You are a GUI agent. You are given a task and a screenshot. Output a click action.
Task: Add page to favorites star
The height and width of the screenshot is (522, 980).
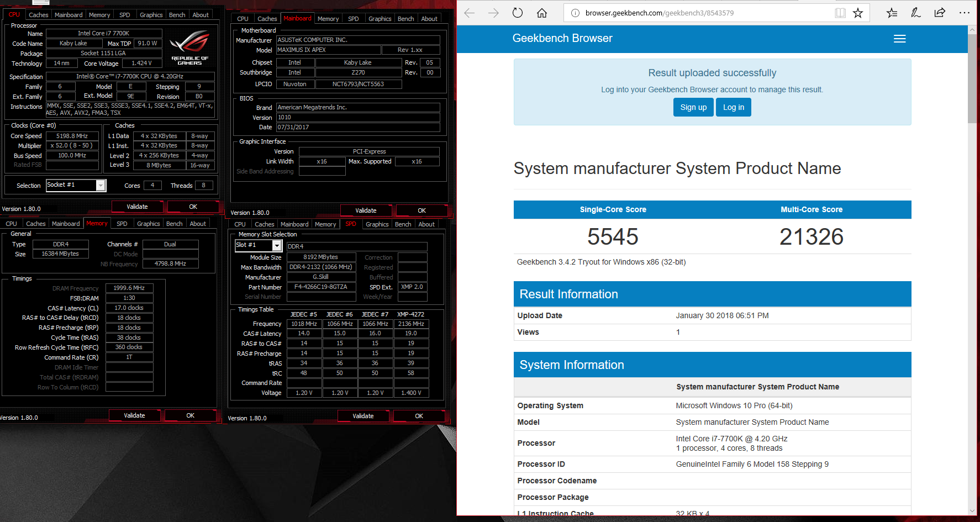(858, 13)
